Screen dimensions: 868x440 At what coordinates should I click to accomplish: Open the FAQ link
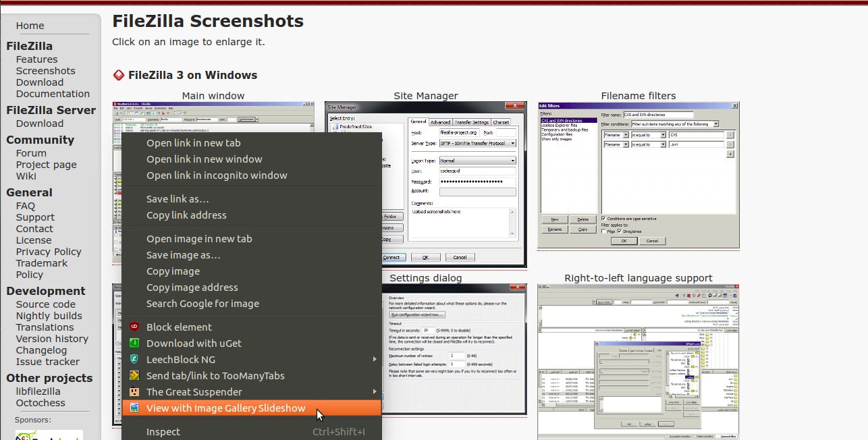tap(26, 206)
